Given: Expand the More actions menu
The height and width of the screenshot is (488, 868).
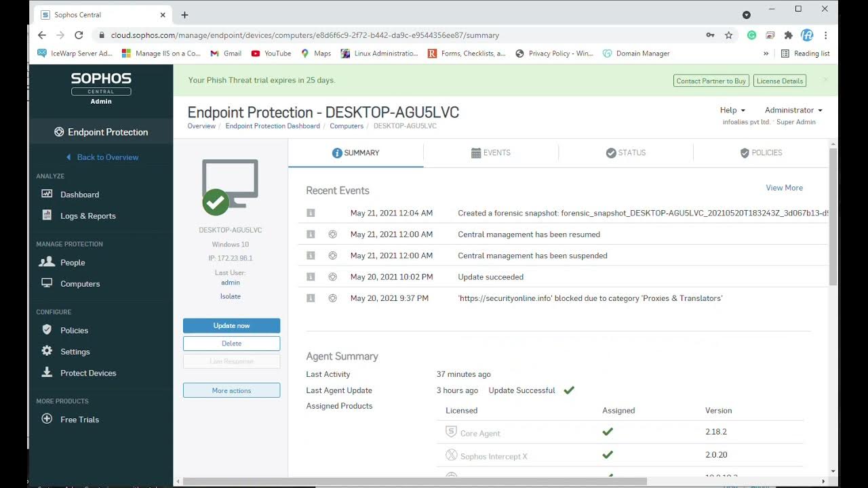Looking at the screenshot, I should 231,390.
